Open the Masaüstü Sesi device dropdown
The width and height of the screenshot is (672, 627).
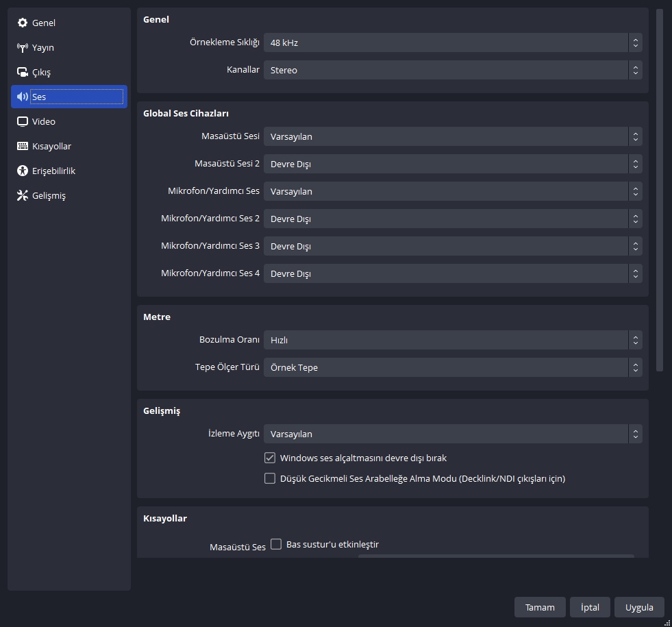tap(453, 136)
